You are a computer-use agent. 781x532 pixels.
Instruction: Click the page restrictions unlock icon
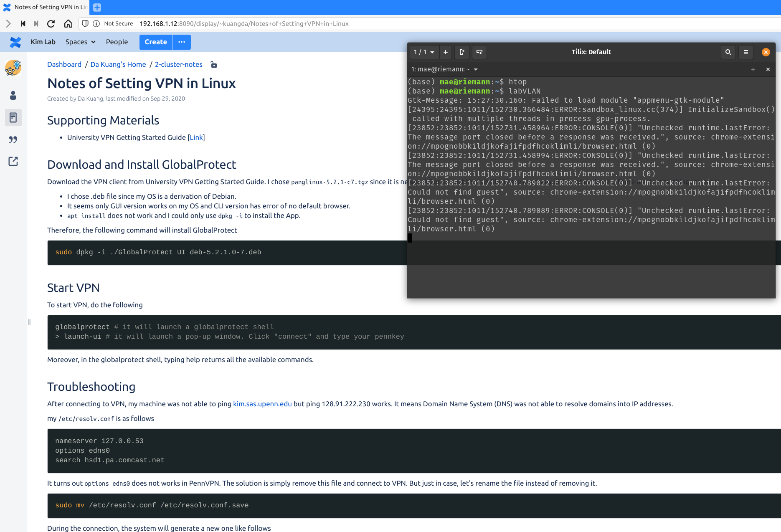(214, 64)
